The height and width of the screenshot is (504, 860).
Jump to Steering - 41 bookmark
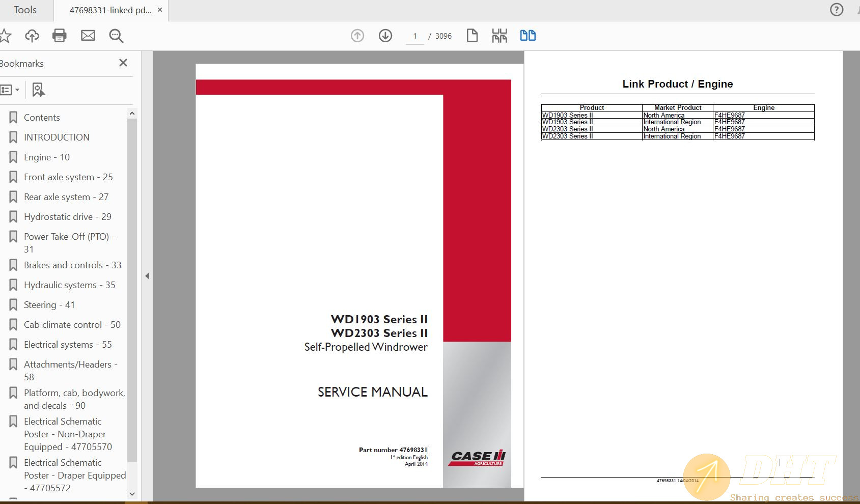pyautogui.click(x=49, y=305)
